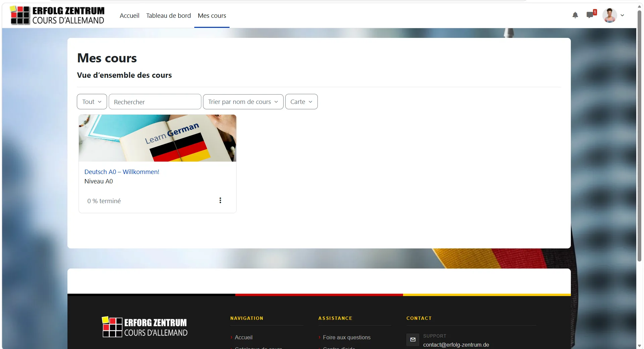This screenshot has width=644, height=349.
Task: Open the Trier par nom de cours dropdown
Action: click(243, 102)
